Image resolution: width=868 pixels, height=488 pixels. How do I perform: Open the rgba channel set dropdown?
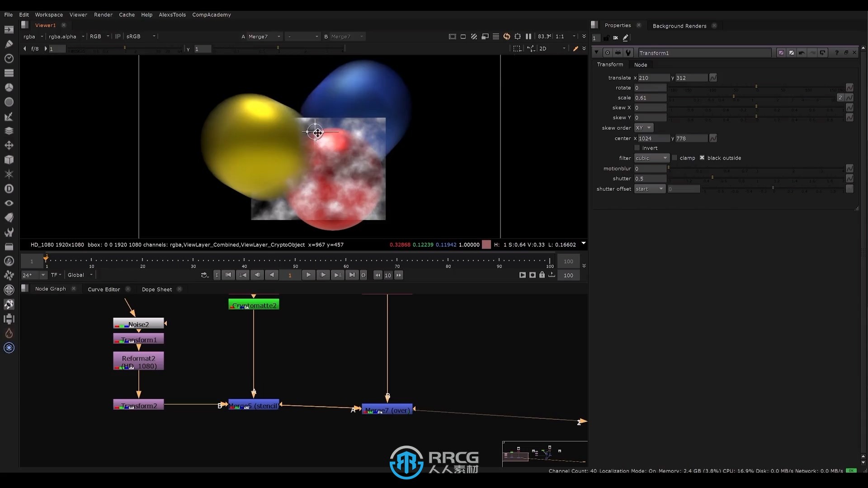point(33,37)
